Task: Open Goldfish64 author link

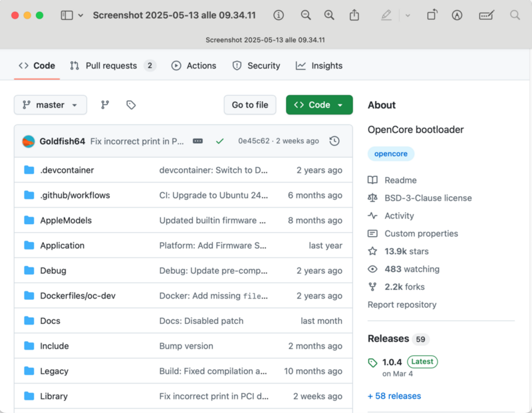Action: pyautogui.click(x=63, y=141)
